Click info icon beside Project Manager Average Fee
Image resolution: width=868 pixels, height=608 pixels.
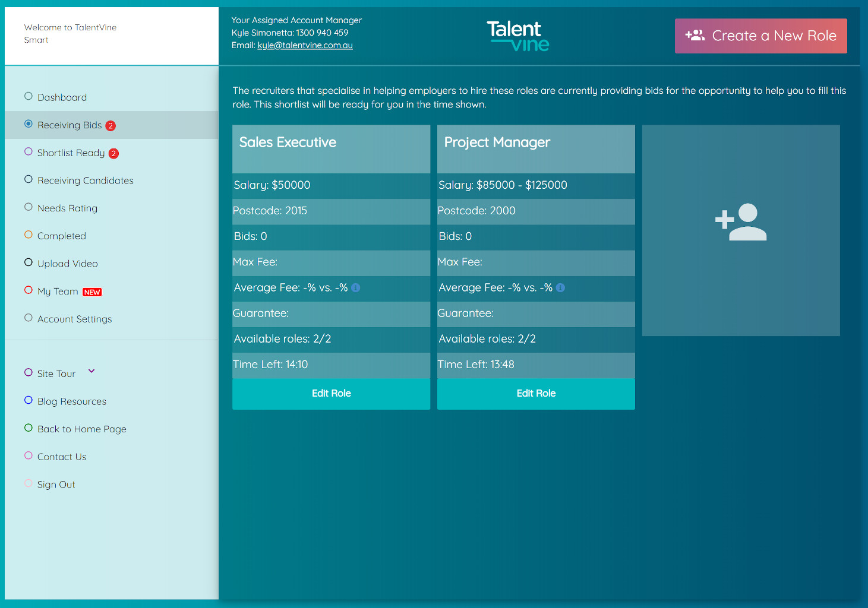coord(560,288)
